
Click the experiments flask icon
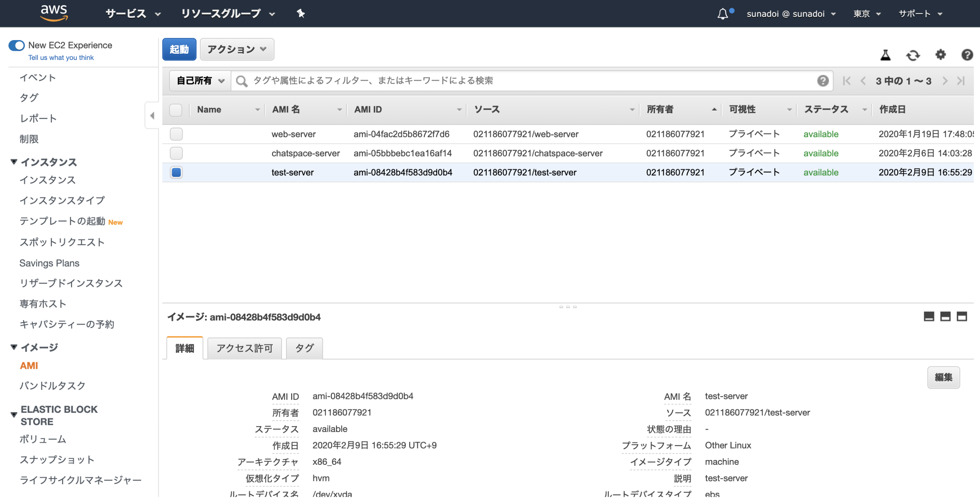(x=885, y=55)
